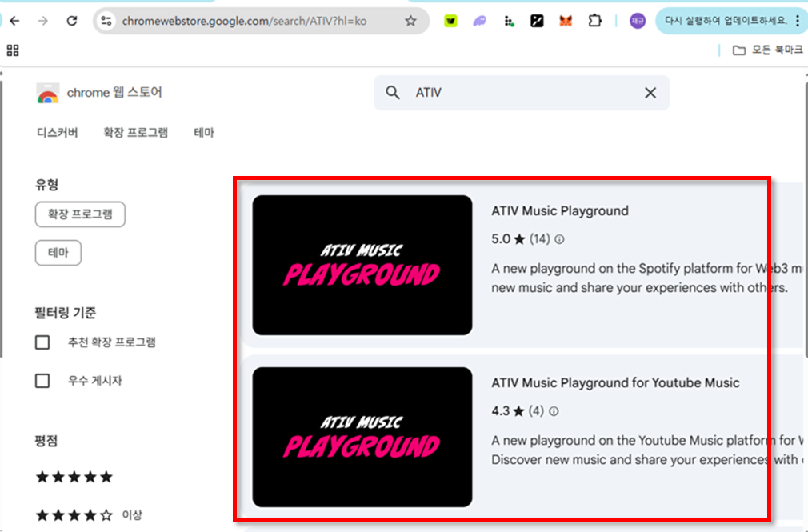The width and height of the screenshot is (808, 532).
Task: Open the Extensions puzzle piece menu
Action: (x=594, y=21)
